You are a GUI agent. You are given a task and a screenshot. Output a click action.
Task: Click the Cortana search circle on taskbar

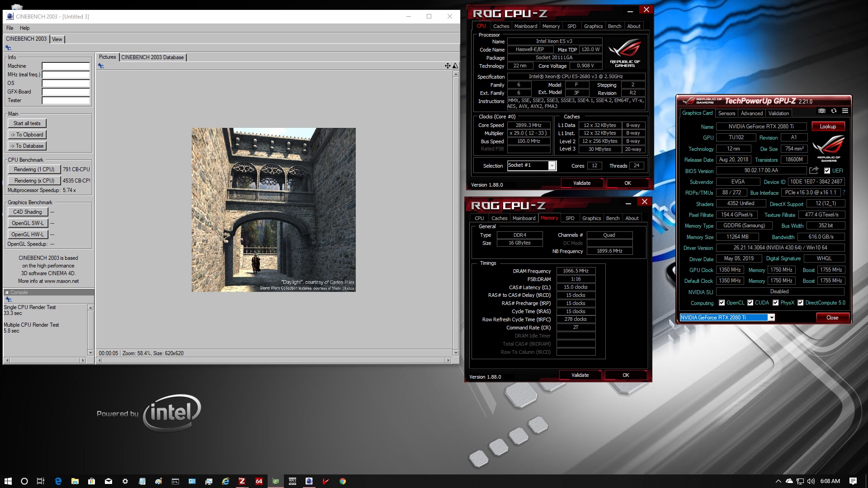coord(24,481)
